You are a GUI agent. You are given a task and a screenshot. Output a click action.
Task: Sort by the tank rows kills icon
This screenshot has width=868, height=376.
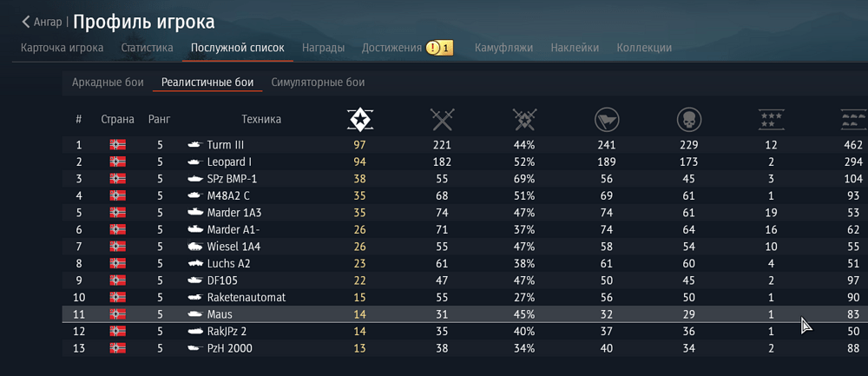point(852,119)
